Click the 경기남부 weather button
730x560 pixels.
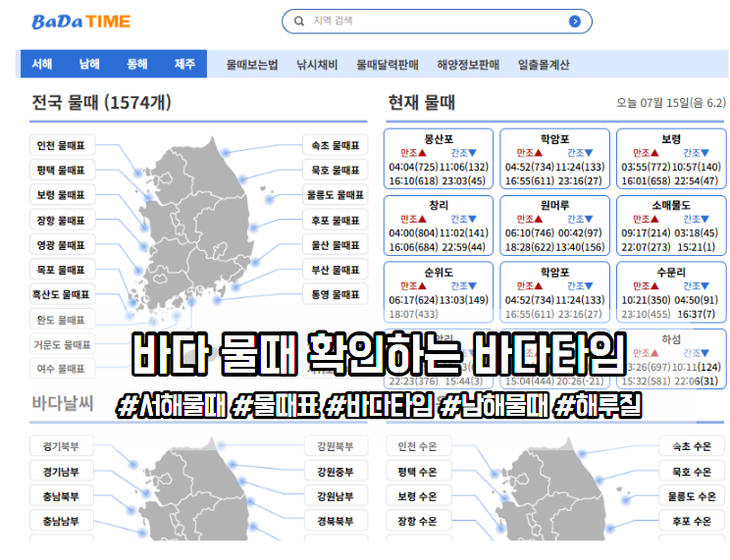(x=62, y=471)
